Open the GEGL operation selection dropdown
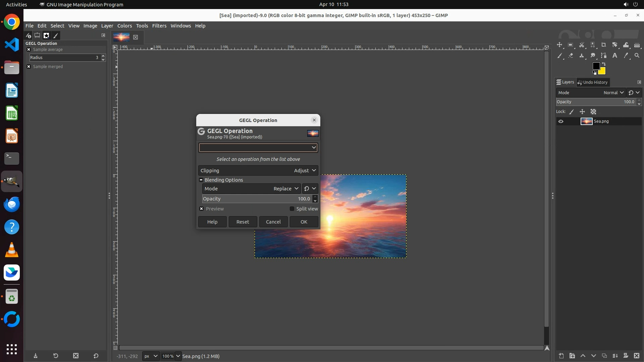644x362 pixels. pos(258,147)
